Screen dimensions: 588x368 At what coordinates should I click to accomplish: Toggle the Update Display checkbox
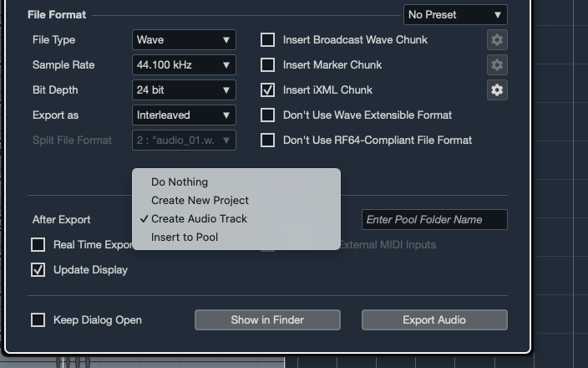[38, 269]
